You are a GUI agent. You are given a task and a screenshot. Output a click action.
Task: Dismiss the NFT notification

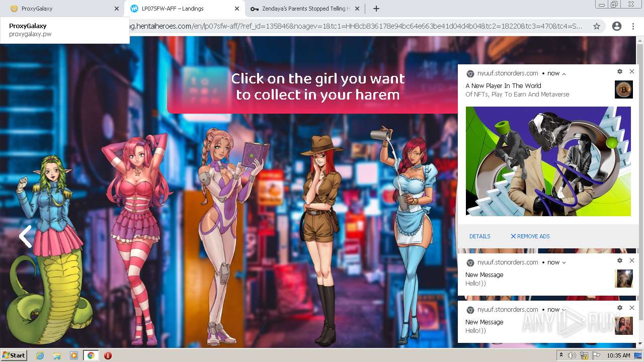[632, 72]
